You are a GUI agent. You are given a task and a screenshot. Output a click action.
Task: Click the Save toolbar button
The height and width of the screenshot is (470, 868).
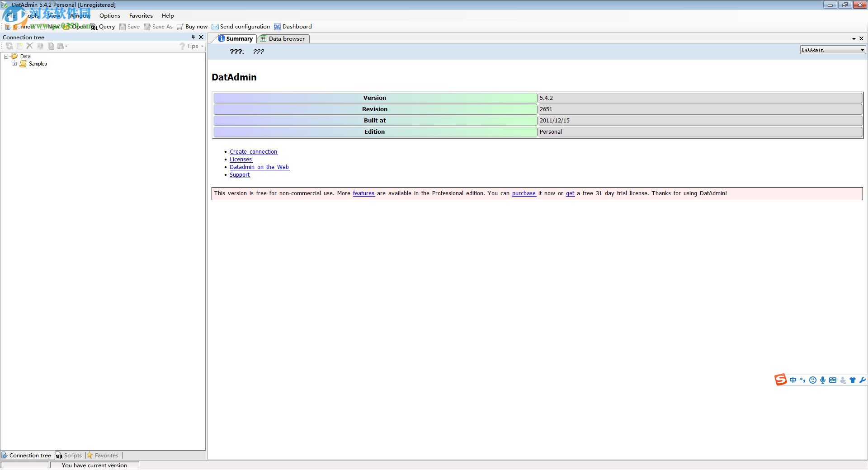(x=129, y=27)
